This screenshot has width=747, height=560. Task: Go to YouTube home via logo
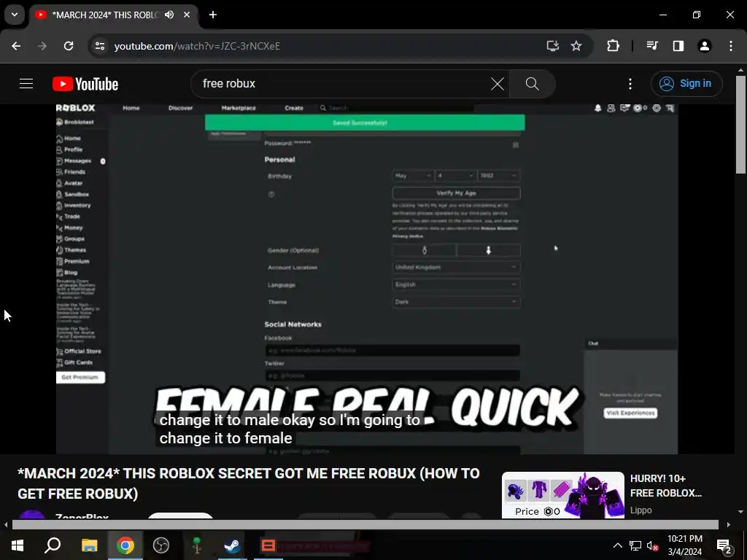point(85,84)
